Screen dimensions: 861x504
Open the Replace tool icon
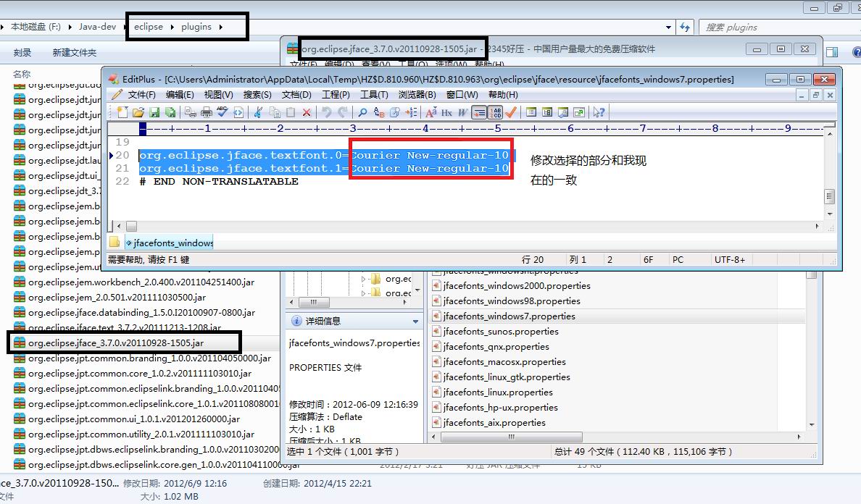[x=380, y=112]
